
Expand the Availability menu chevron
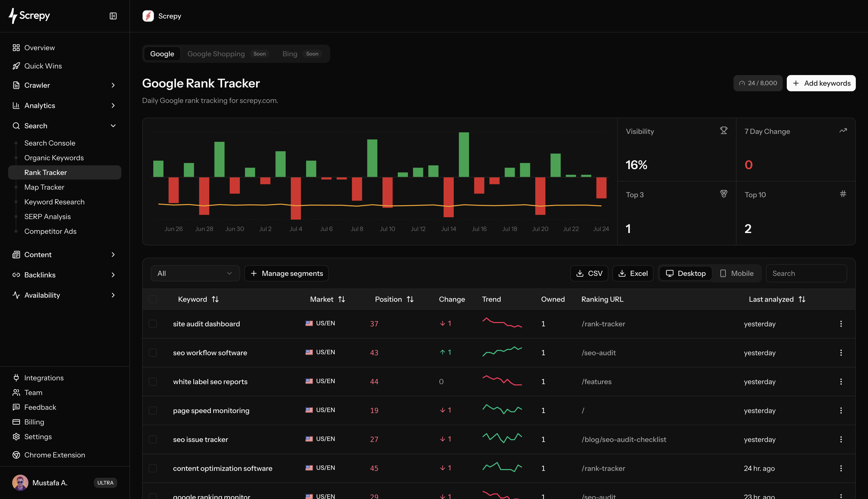[113, 295]
